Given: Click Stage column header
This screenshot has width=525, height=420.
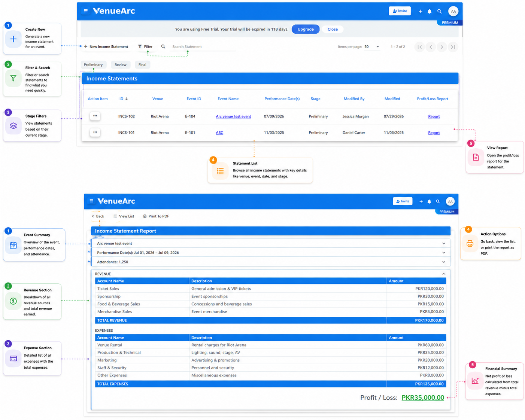Looking at the screenshot, I should click(315, 99).
